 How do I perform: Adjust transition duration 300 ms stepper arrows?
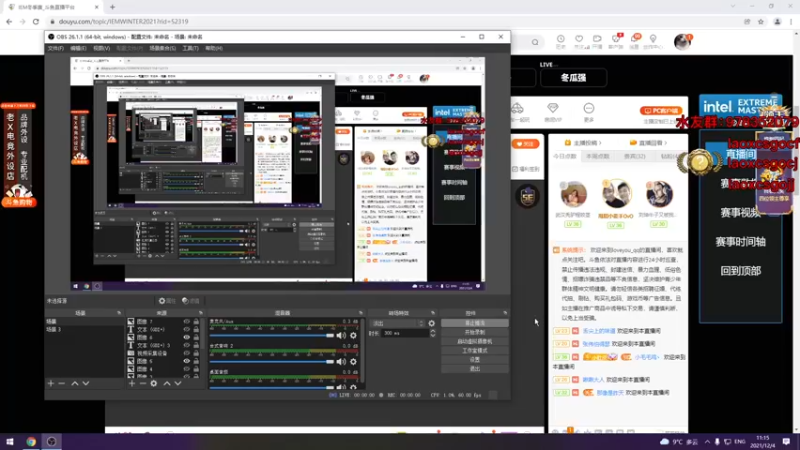(433, 333)
